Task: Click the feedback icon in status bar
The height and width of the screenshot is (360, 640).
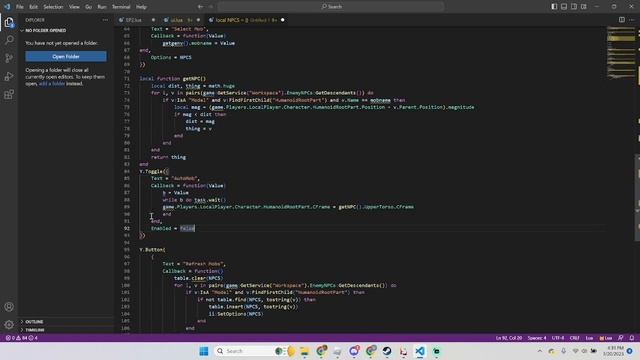Action: tap(621, 338)
